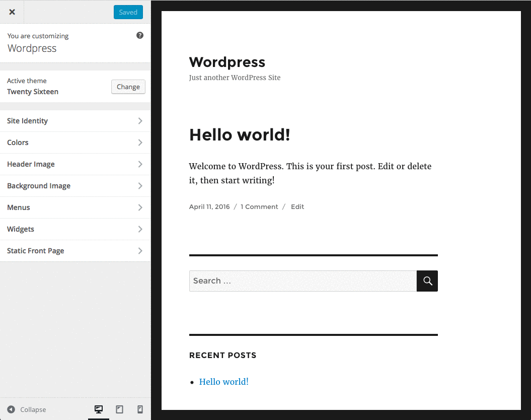Focus the Search input field

tap(303, 281)
